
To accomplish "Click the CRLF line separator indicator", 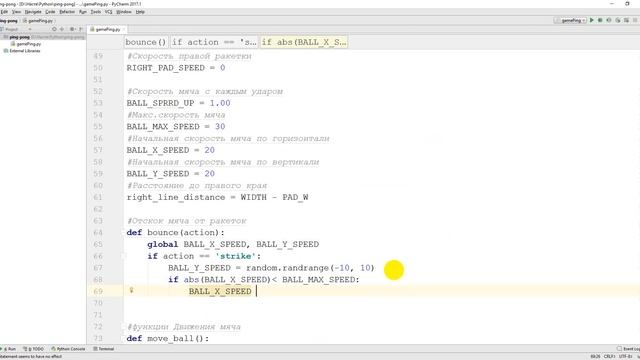I will pos(609,356).
